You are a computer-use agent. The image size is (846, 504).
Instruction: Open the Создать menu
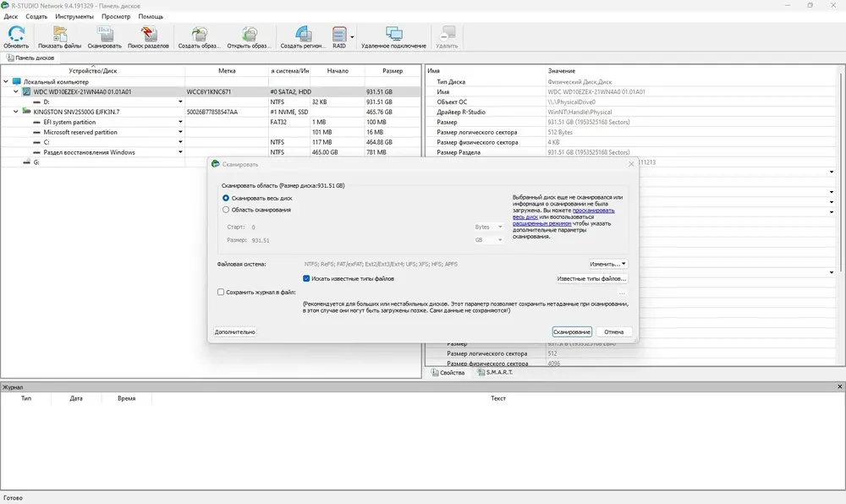pos(36,16)
